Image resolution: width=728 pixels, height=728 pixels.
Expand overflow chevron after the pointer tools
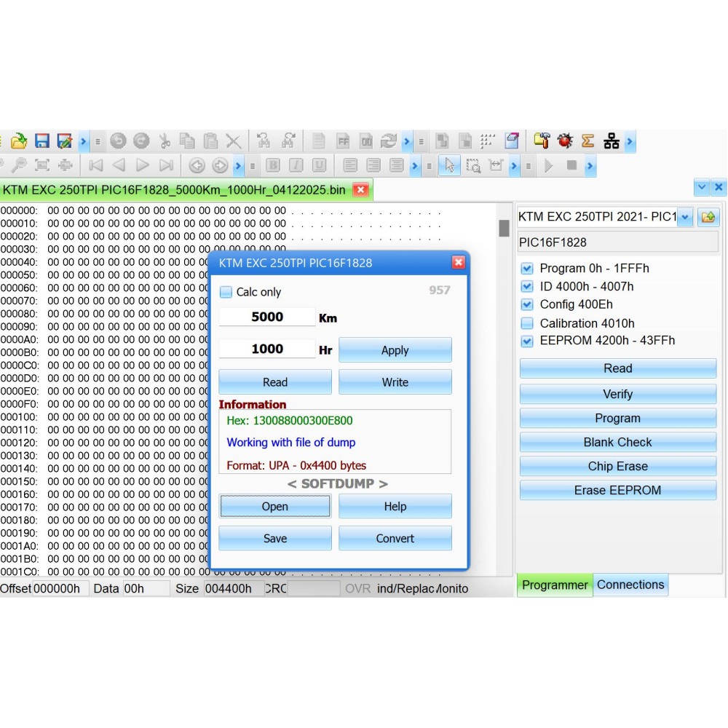coord(514,166)
